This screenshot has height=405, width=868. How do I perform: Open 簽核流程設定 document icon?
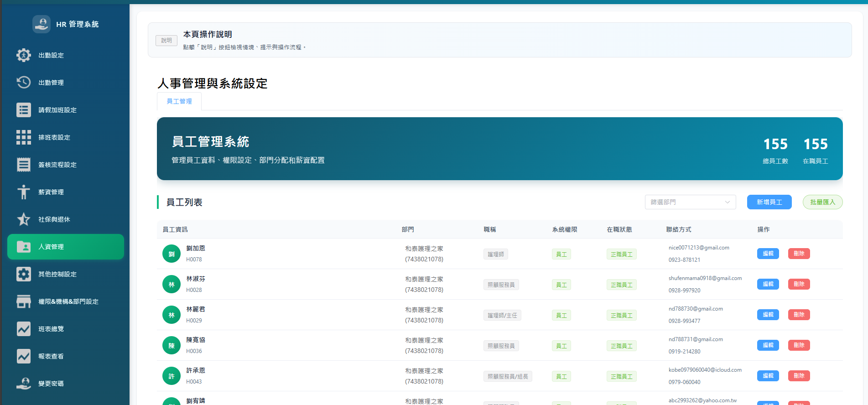coord(24,165)
